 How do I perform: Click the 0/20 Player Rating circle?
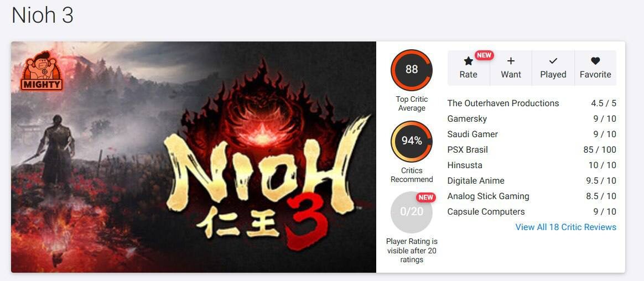click(412, 212)
